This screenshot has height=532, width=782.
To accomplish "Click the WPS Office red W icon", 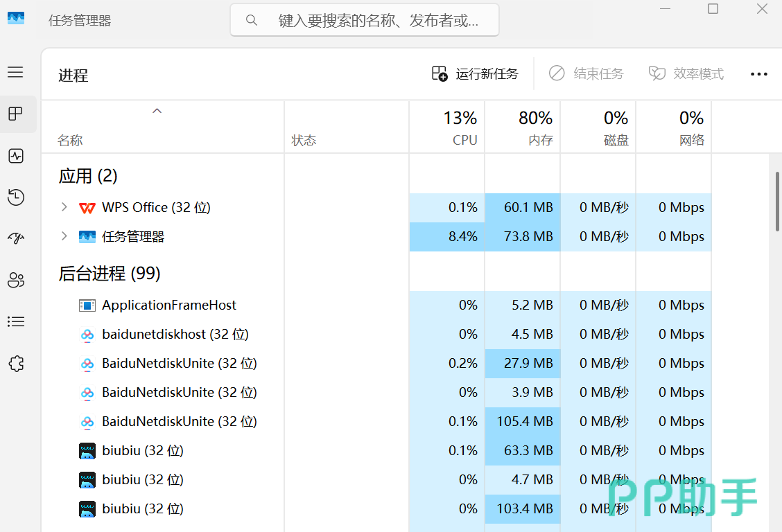I will [x=87, y=208].
